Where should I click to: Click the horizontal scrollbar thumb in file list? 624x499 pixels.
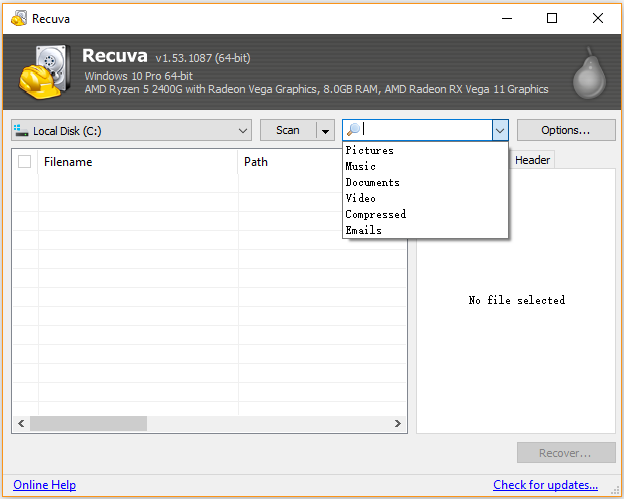88,423
